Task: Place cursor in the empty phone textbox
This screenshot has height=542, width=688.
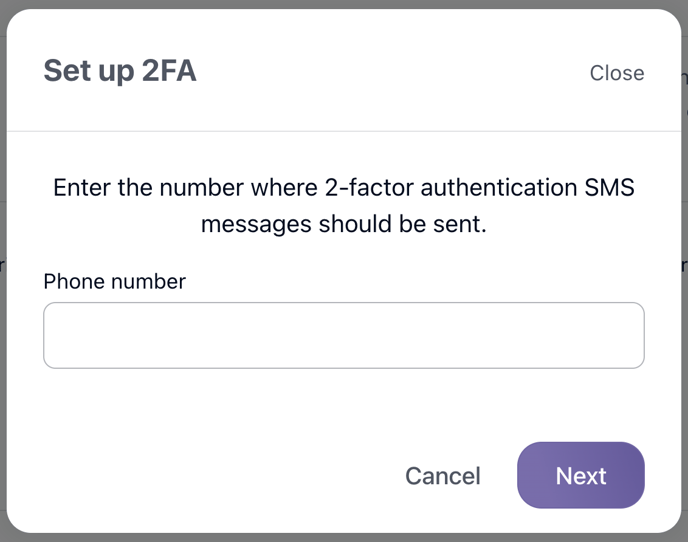Action: (x=343, y=335)
